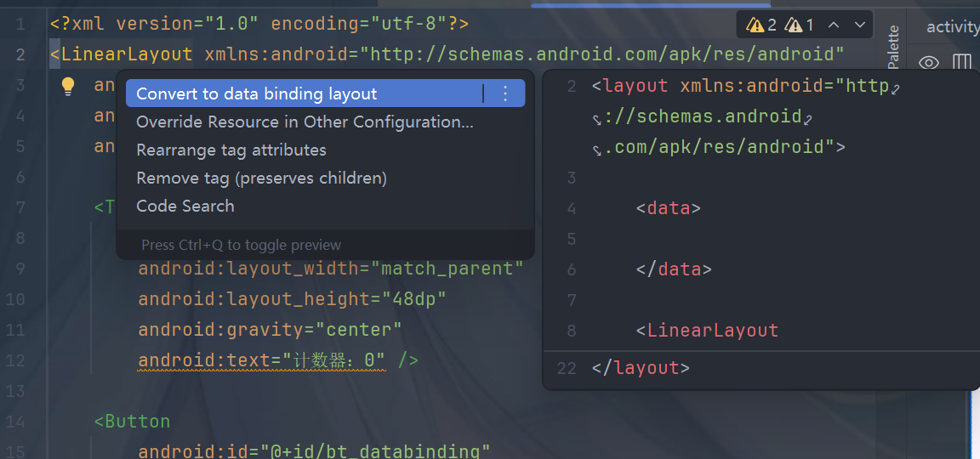Click the columns icon in design toolbar

point(962,62)
